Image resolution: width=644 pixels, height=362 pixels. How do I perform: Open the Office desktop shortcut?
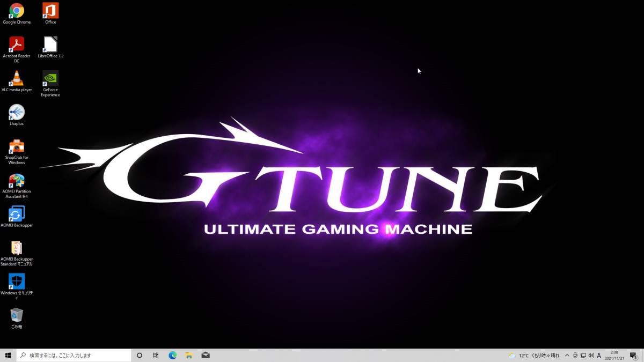50,13
